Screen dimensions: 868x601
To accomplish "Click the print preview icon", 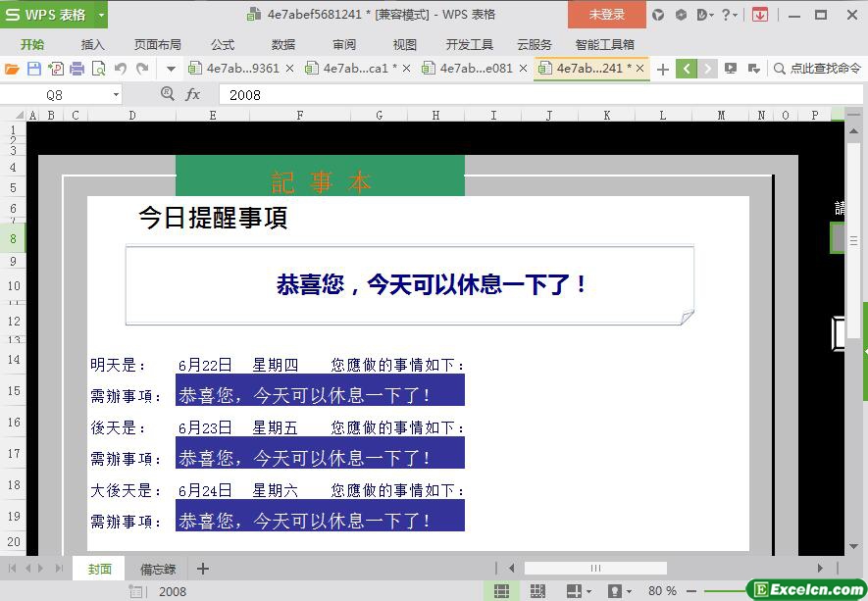I will click(98, 69).
